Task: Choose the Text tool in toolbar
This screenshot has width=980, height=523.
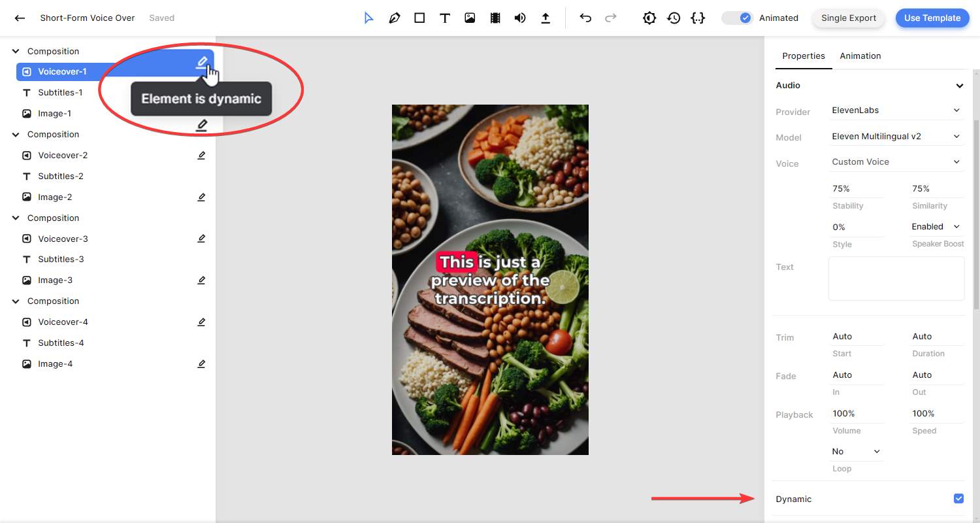Action: (x=445, y=18)
